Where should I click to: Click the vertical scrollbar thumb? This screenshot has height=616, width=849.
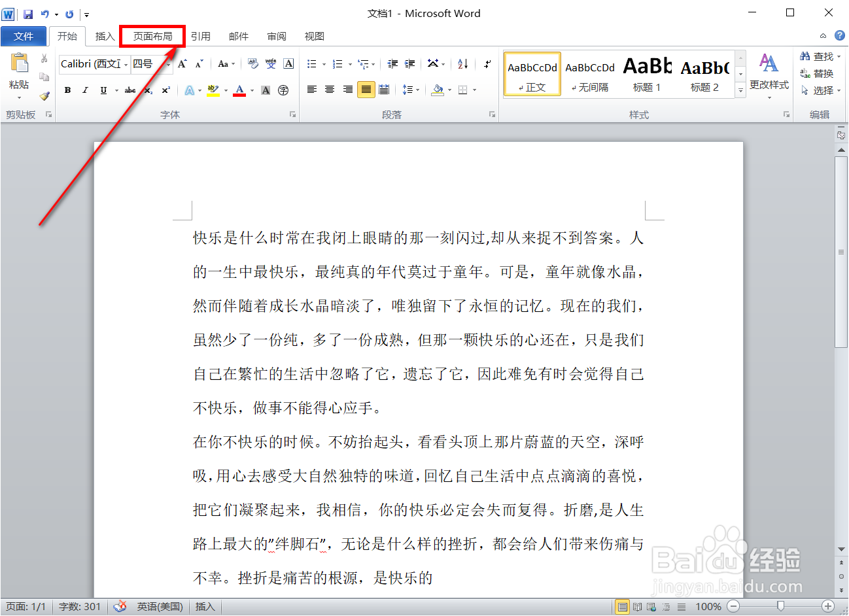point(841,253)
